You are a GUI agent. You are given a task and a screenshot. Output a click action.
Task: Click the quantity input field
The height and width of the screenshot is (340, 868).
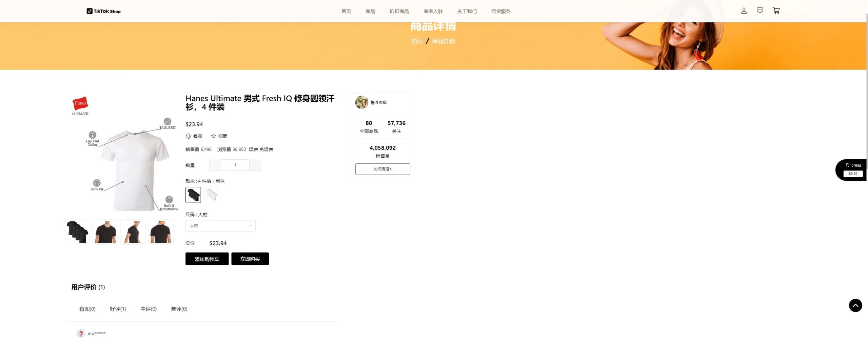235,165
